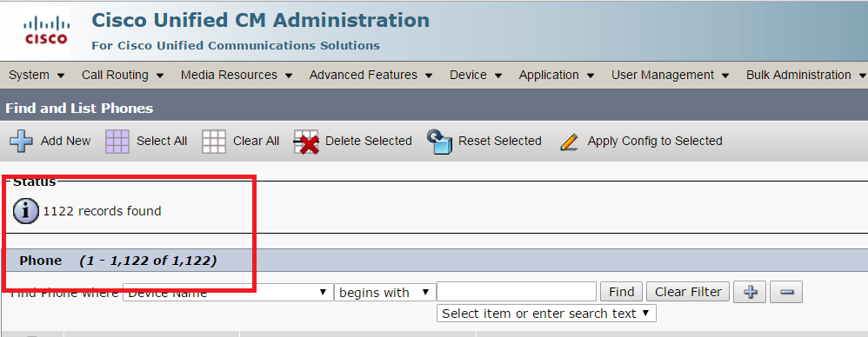The height and width of the screenshot is (337, 868).
Task: Click the Delete Selected link text
Action: tap(369, 141)
